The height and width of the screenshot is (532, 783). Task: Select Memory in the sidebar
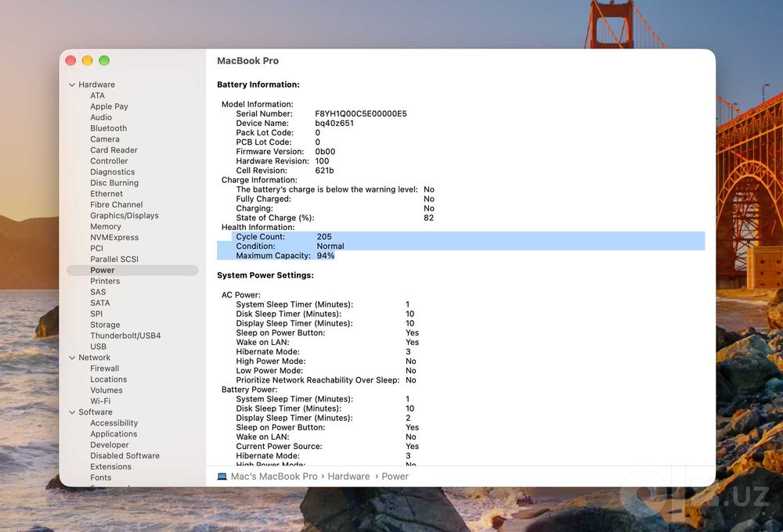click(106, 227)
